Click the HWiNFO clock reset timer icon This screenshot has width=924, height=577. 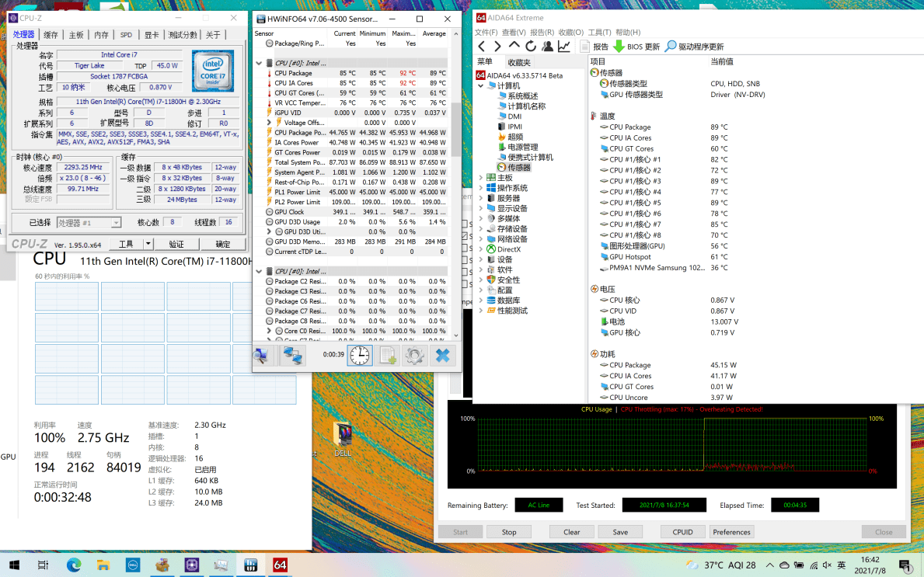[360, 355]
